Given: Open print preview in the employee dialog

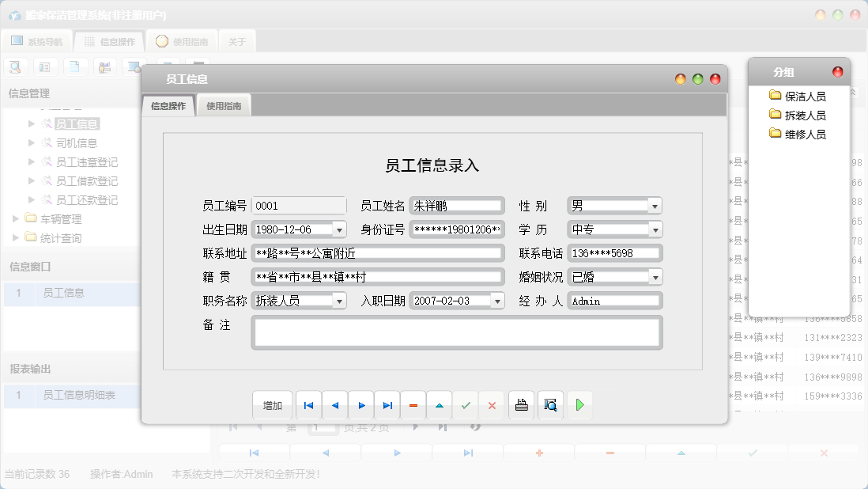Looking at the screenshot, I should 551,404.
